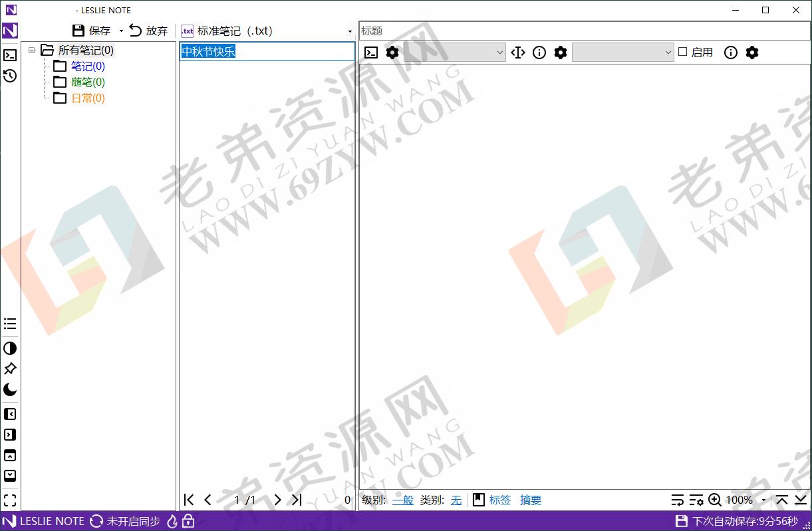Select the dark mode moon icon in sidebar
Viewport: 812px width, 531px height.
pyautogui.click(x=9, y=389)
